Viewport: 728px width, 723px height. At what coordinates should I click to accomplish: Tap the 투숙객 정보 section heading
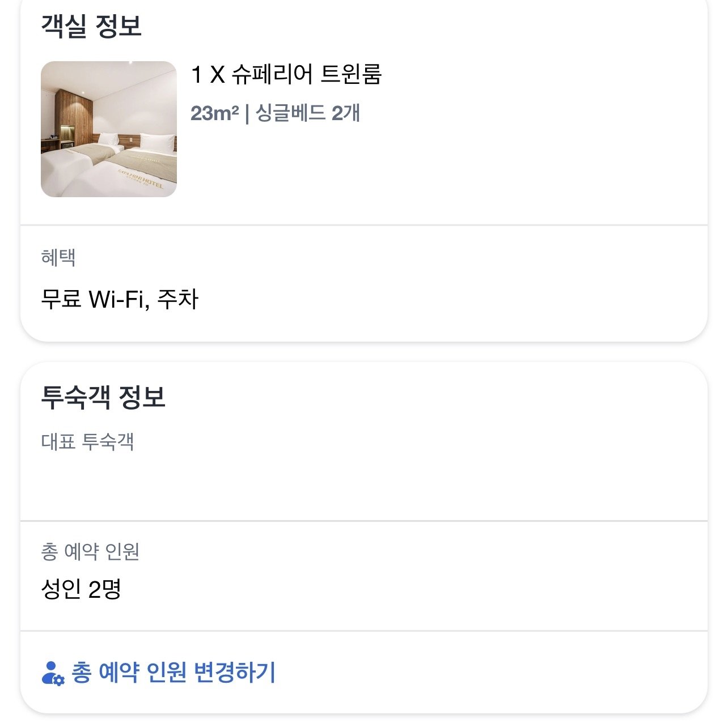tap(103, 397)
